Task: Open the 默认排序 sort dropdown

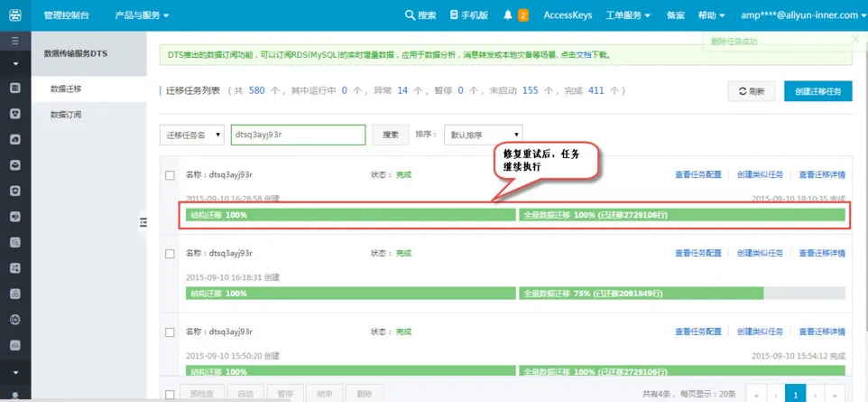Action: 484,135
